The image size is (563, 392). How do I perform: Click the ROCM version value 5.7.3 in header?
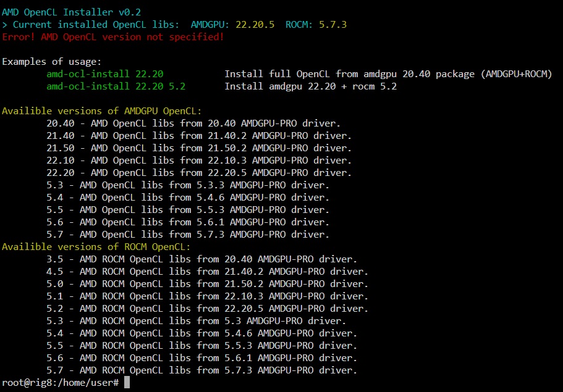pos(333,25)
